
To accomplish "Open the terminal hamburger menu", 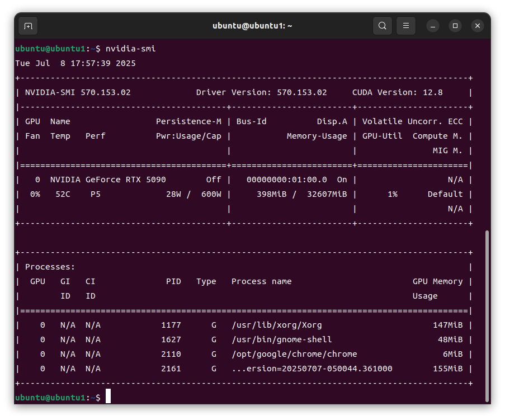I will pyautogui.click(x=406, y=26).
